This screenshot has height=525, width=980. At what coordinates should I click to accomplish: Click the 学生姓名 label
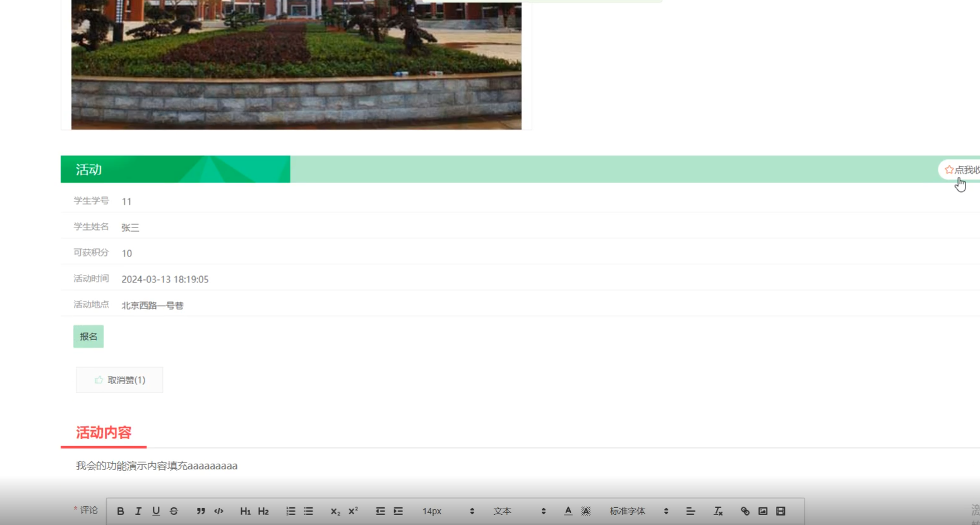pyautogui.click(x=91, y=227)
